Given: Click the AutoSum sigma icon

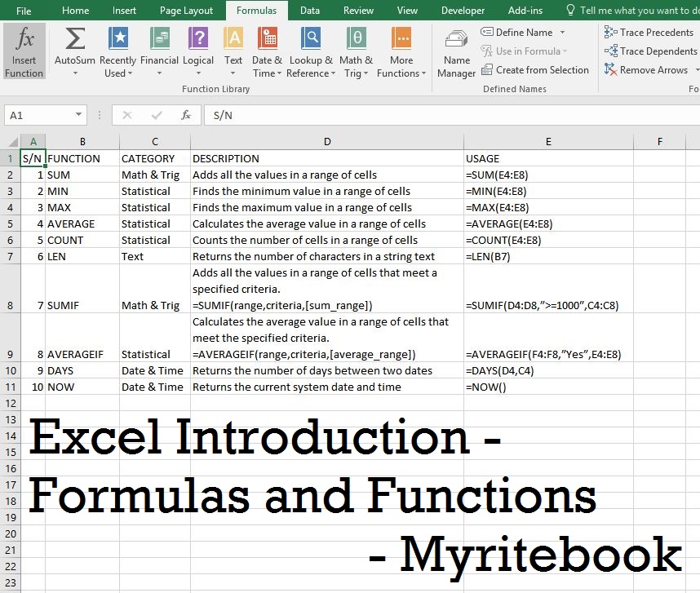Looking at the screenshot, I should point(75,39).
